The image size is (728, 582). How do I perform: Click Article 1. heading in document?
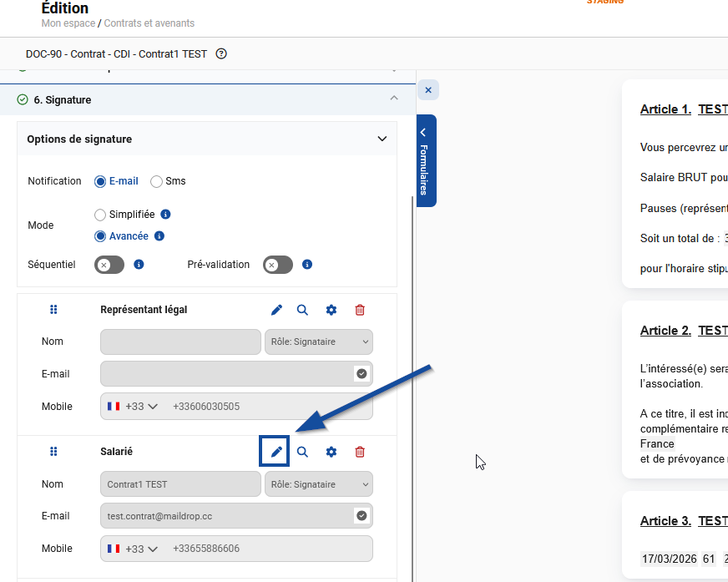pyautogui.click(x=665, y=109)
